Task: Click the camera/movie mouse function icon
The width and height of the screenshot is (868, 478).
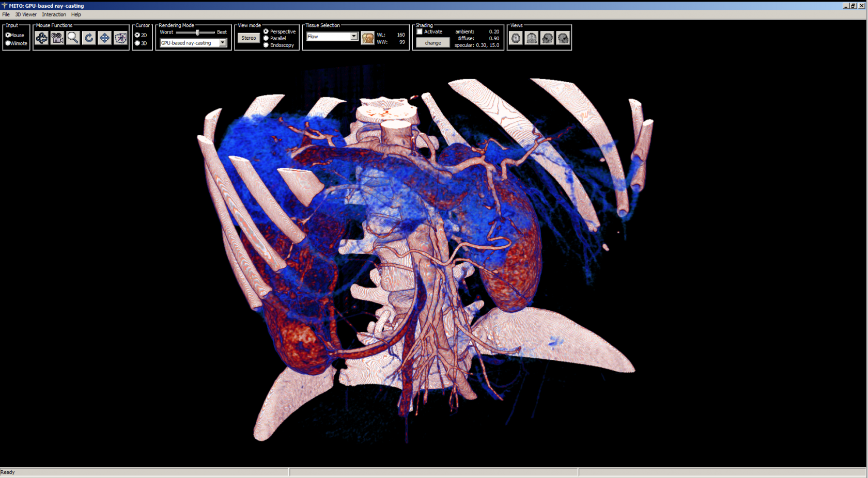Action: tap(57, 38)
